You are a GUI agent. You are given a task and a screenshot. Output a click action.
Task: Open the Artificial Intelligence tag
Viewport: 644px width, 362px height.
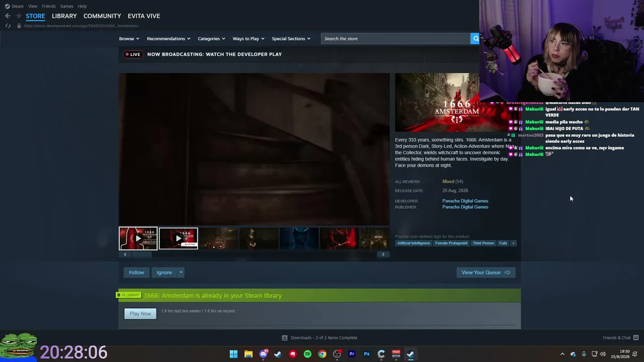(x=414, y=243)
